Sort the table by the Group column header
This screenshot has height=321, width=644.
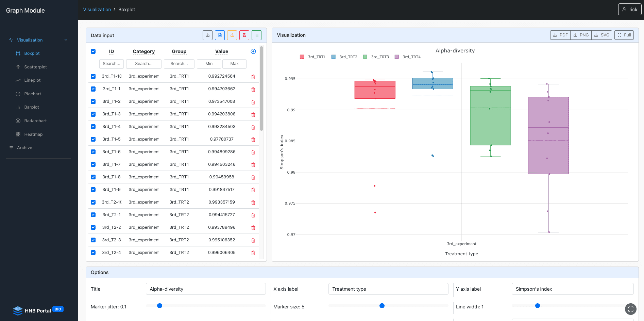179,51
